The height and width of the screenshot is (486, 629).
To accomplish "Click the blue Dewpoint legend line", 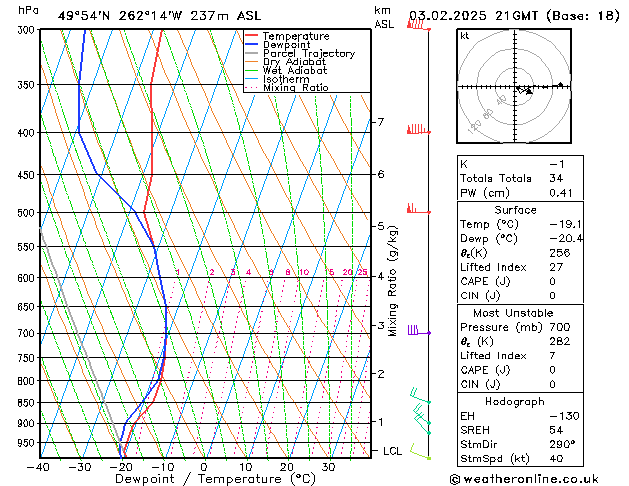I will tap(251, 45).
